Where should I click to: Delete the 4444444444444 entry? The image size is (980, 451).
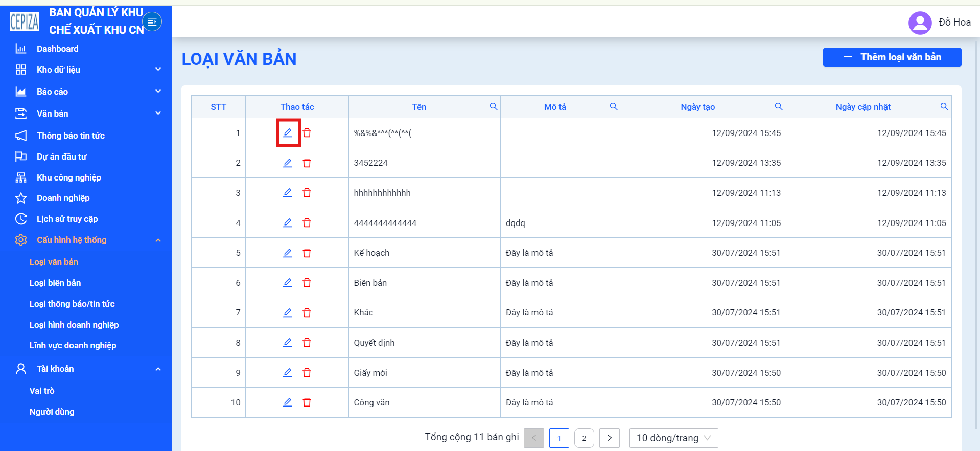307,223
